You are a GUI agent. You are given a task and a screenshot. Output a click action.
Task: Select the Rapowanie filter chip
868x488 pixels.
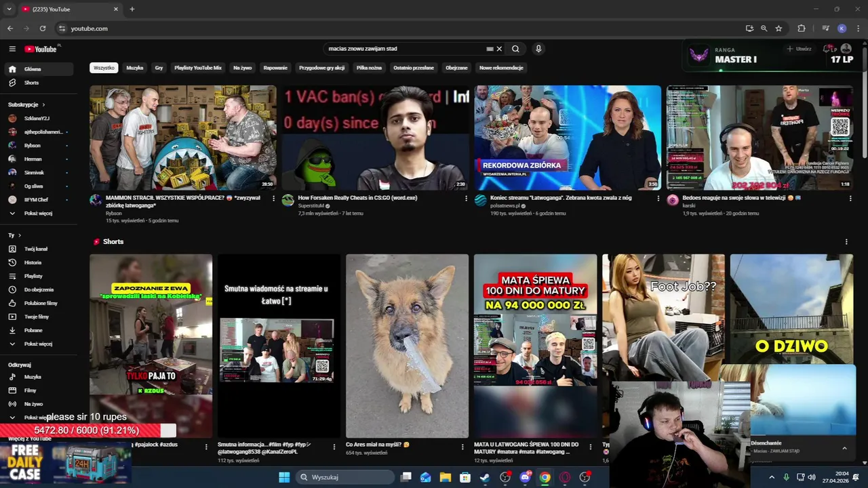[x=275, y=68]
